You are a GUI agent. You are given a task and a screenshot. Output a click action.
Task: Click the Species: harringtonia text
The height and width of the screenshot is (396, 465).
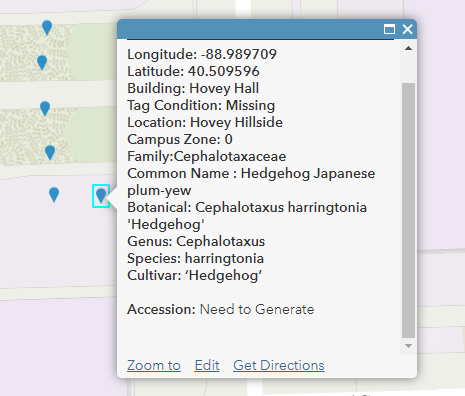point(195,258)
